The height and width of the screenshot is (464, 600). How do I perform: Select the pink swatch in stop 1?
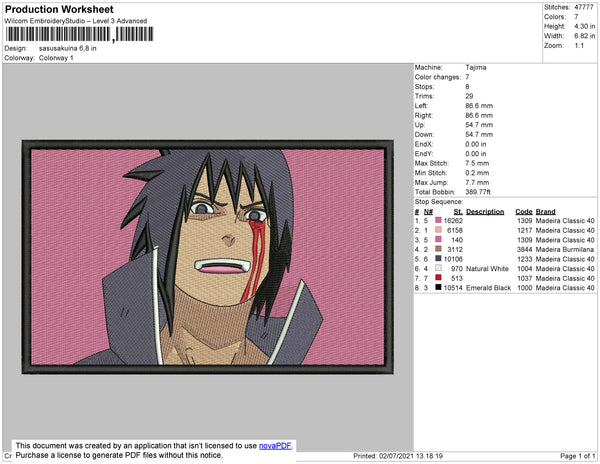pos(438,220)
